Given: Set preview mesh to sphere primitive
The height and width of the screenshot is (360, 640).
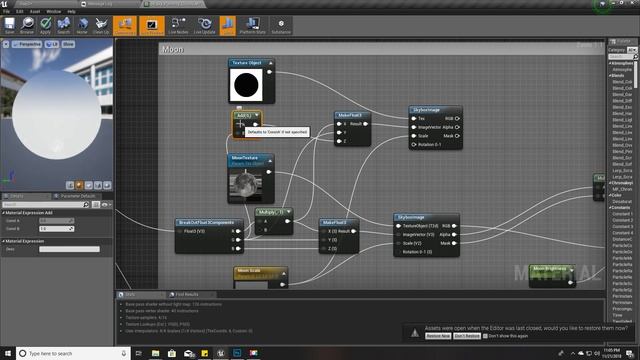Looking at the screenshot, I should click(79, 185).
